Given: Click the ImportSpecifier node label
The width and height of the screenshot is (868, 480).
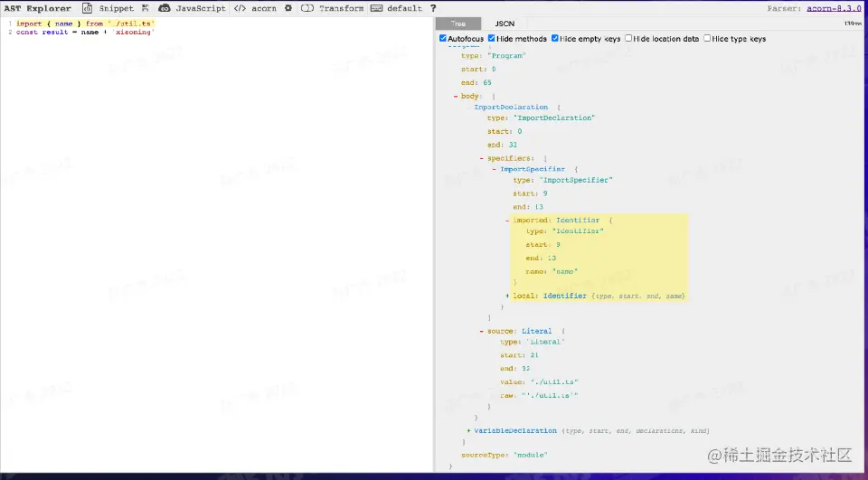Looking at the screenshot, I should pyautogui.click(x=533, y=169).
